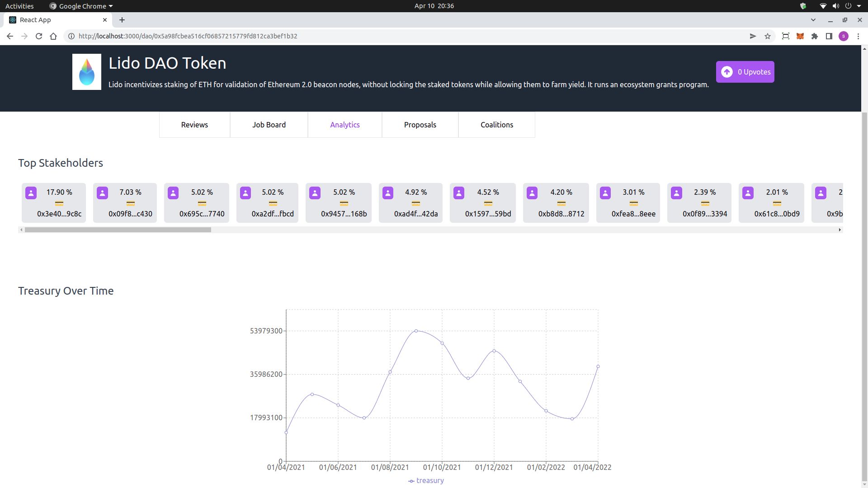Image resolution: width=868 pixels, height=488 pixels.
Task: Click user icon on the 4.52 % stakeholder card
Action: (x=459, y=193)
